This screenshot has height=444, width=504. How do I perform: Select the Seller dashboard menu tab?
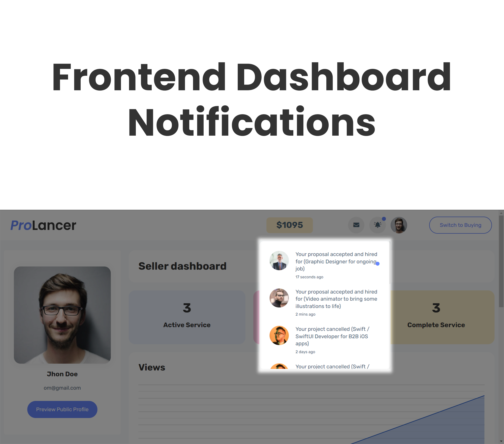[182, 265]
